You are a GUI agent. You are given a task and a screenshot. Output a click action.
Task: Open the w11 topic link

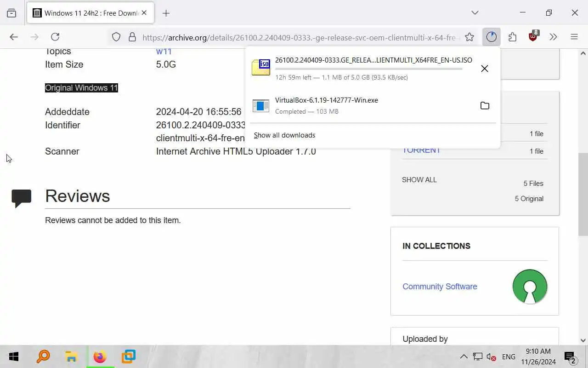tap(164, 52)
